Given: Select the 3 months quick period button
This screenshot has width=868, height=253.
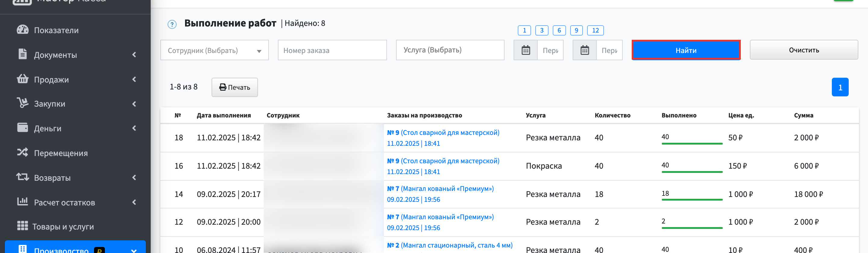Looking at the screenshot, I should pyautogui.click(x=542, y=30).
